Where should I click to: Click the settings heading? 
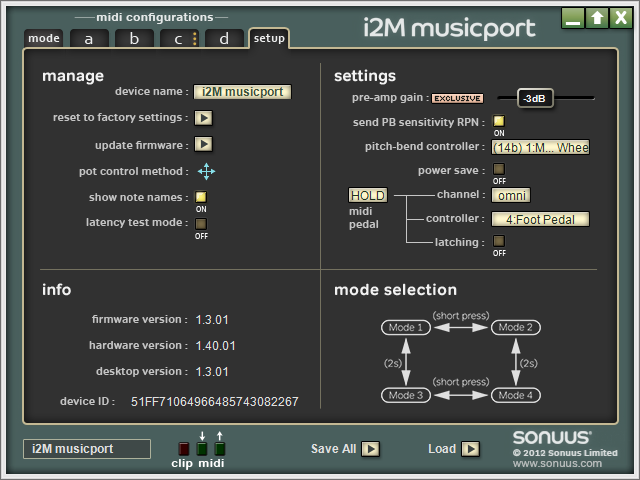click(365, 76)
